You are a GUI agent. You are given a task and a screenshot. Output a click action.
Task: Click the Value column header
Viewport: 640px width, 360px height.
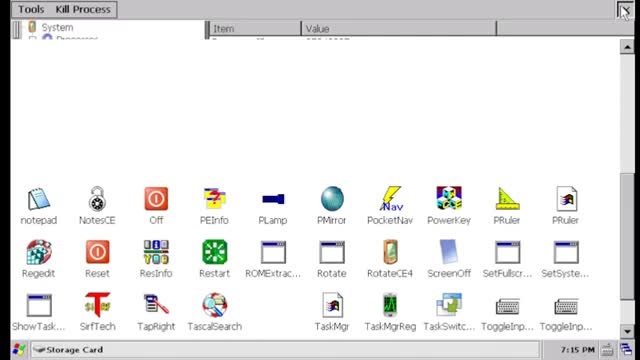399,29
